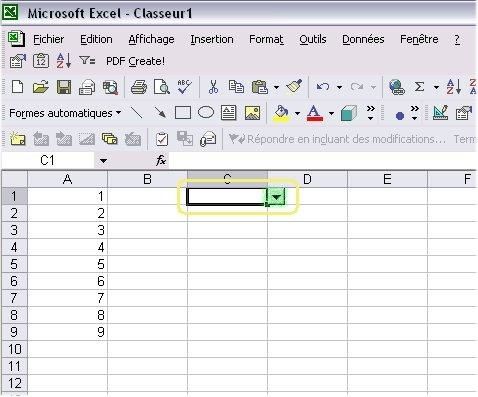Select the Ellipse shape tool

[206, 112]
